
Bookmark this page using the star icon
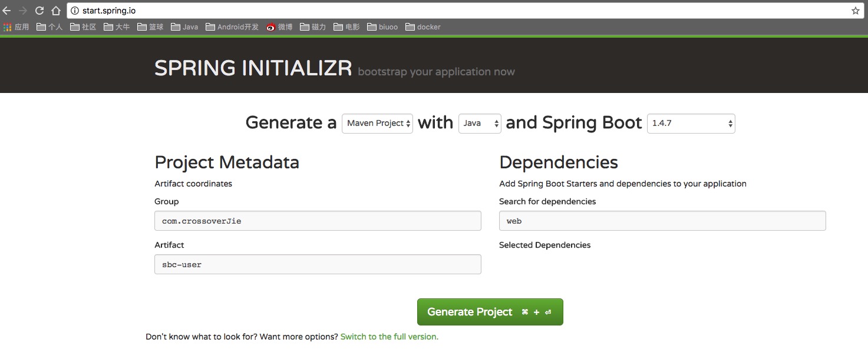pos(856,10)
